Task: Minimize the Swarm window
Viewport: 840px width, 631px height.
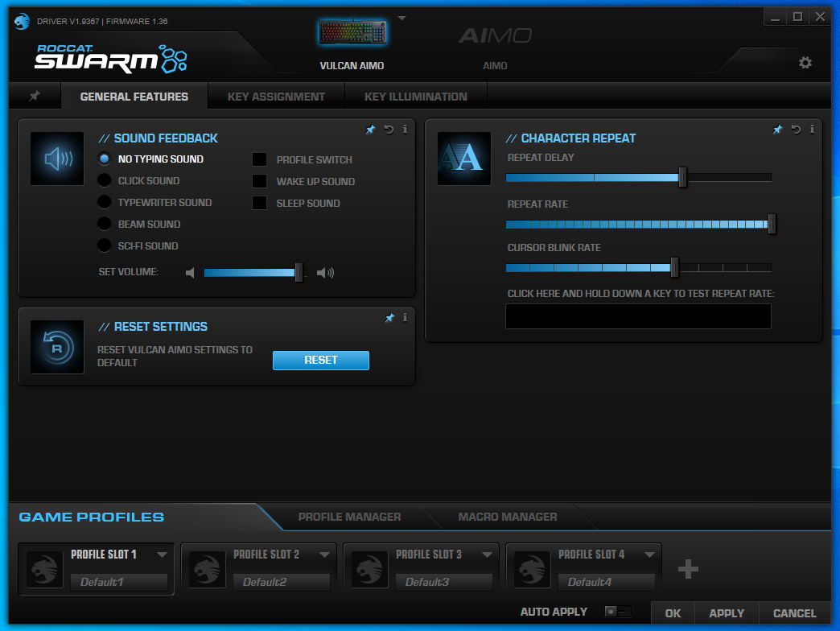Action: point(775,17)
